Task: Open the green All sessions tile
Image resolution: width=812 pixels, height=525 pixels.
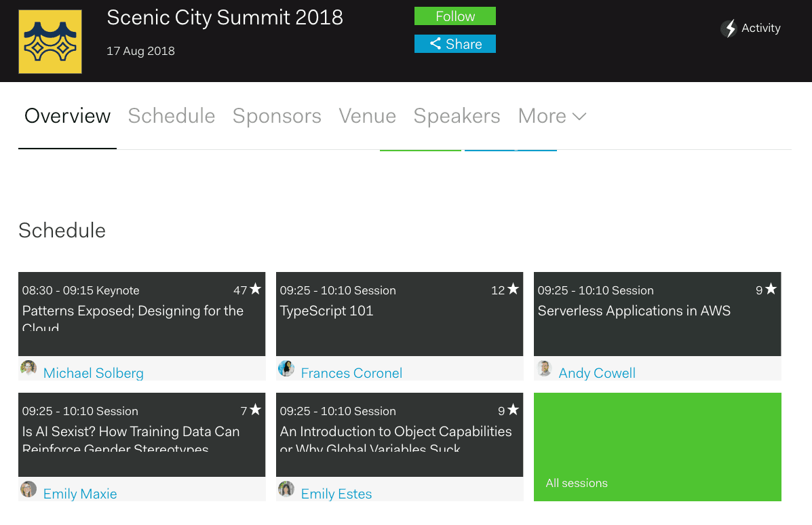Action: tap(657, 447)
